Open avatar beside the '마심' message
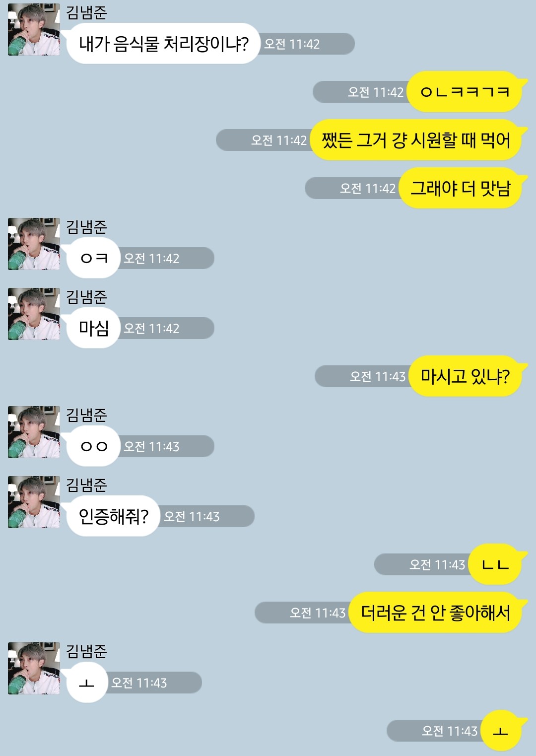 34,314
